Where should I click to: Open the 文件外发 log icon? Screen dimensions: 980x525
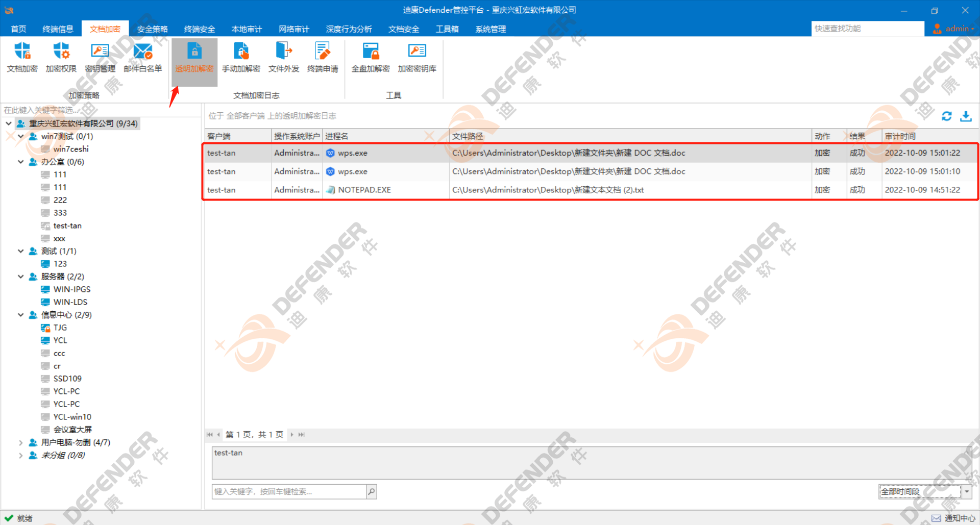(x=284, y=58)
